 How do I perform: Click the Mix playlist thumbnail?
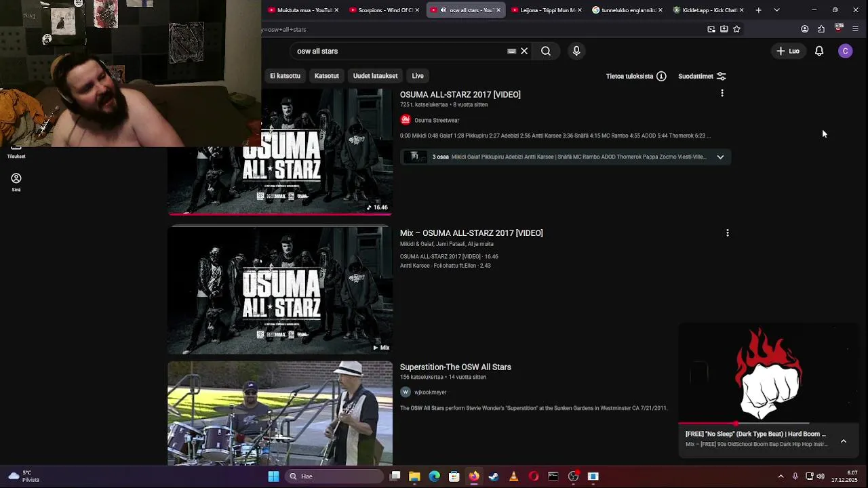[x=279, y=290]
